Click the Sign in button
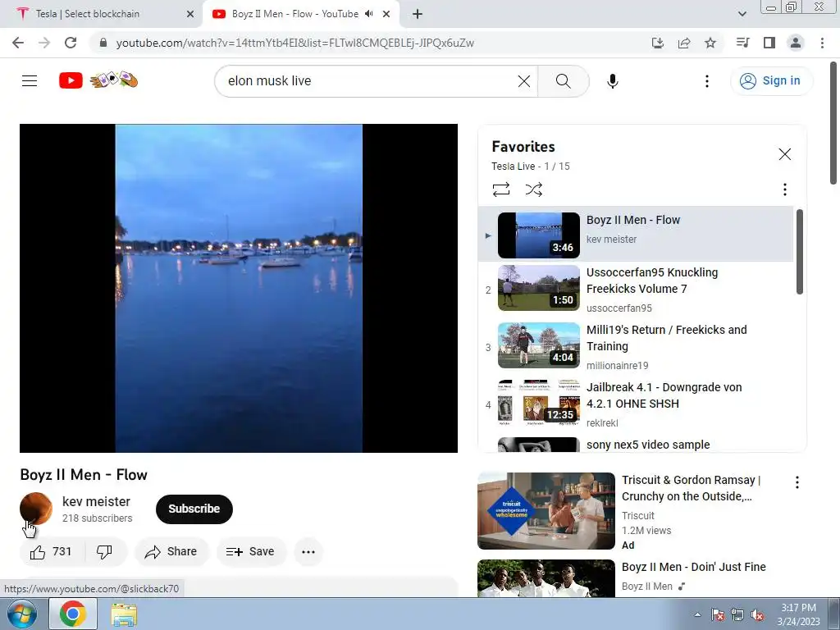The image size is (840, 630). (x=771, y=81)
